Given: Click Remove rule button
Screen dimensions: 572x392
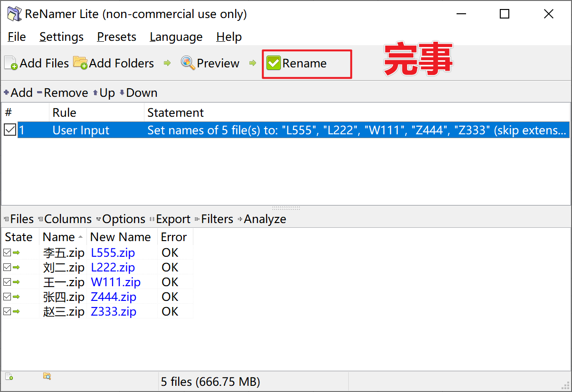Looking at the screenshot, I should coord(62,93).
